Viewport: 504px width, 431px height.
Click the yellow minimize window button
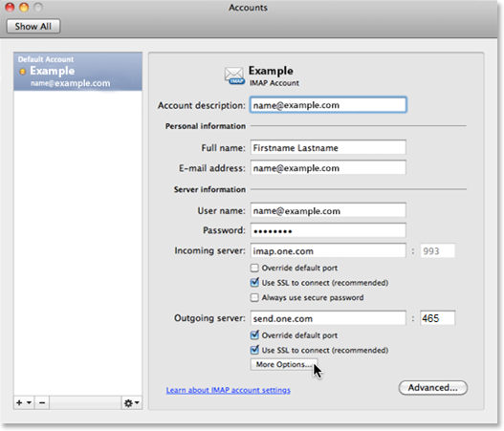(x=24, y=8)
